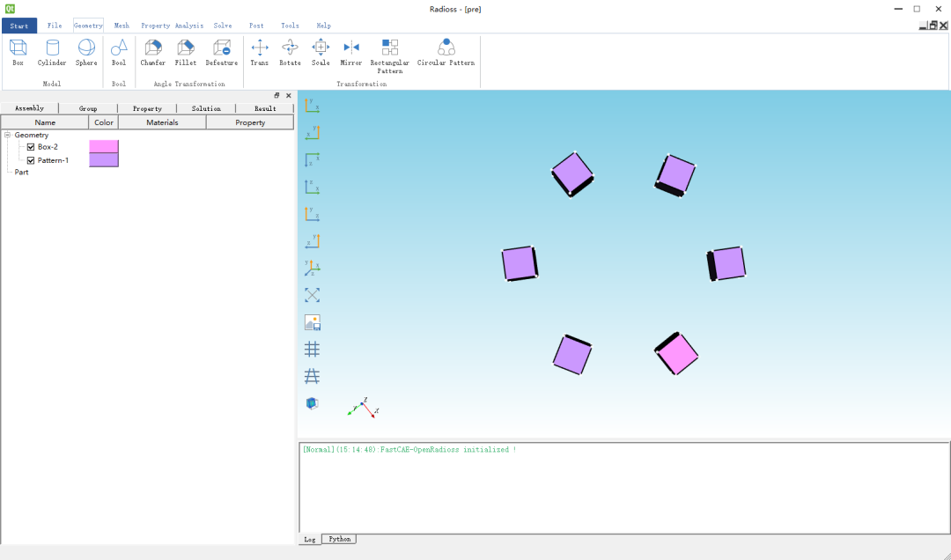Set view with Y up, Z right
The image size is (951, 560).
coord(312,214)
